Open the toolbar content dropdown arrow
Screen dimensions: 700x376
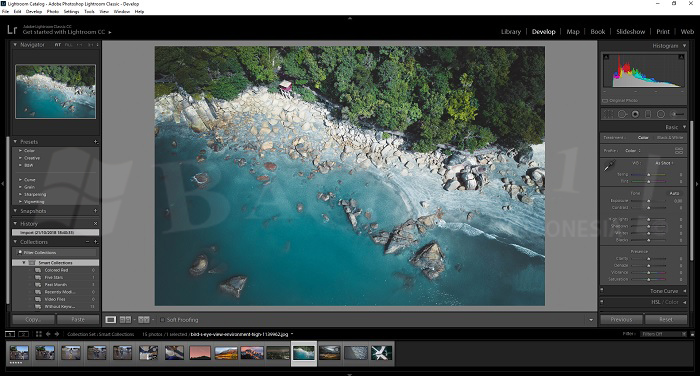[x=591, y=320]
